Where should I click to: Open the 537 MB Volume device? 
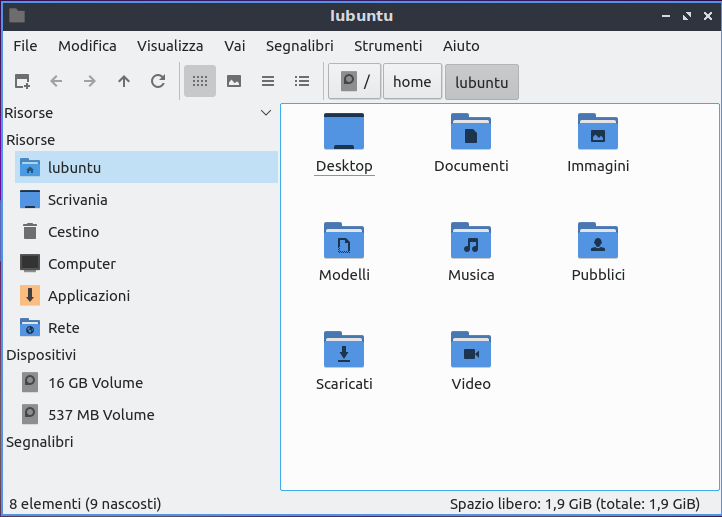pyautogui.click(x=146, y=414)
